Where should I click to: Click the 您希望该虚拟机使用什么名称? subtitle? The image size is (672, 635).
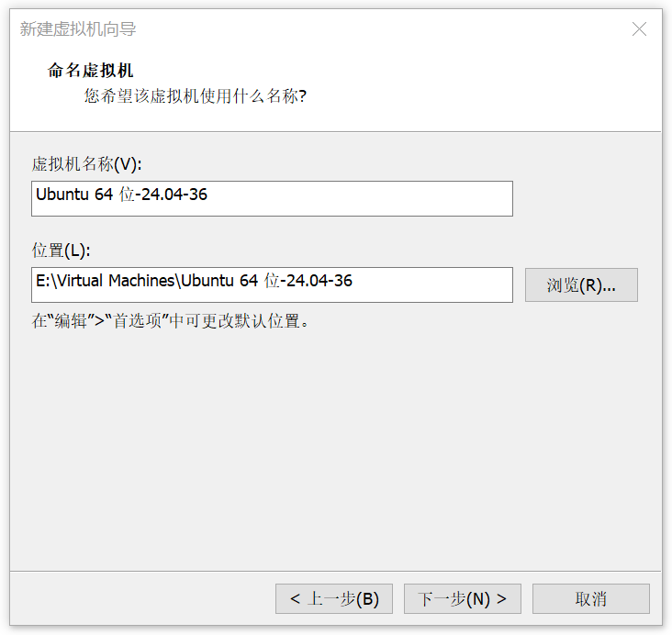pos(195,96)
